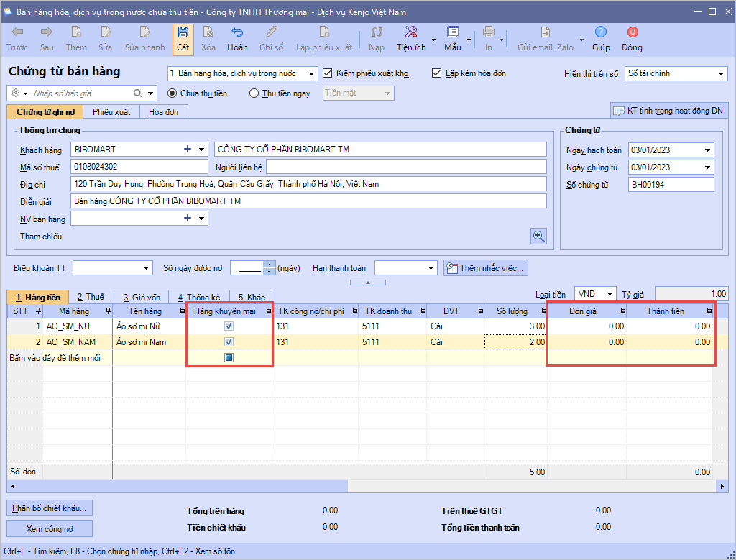Open the Mẫu template icon
Image resolution: width=736 pixels, height=560 pixels.
[452, 39]
